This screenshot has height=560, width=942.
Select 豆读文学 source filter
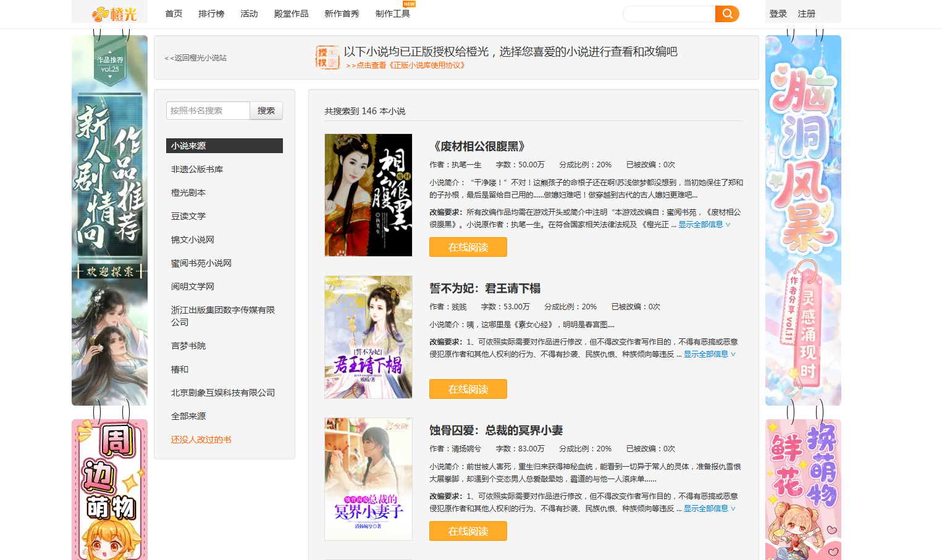[188, 216]
